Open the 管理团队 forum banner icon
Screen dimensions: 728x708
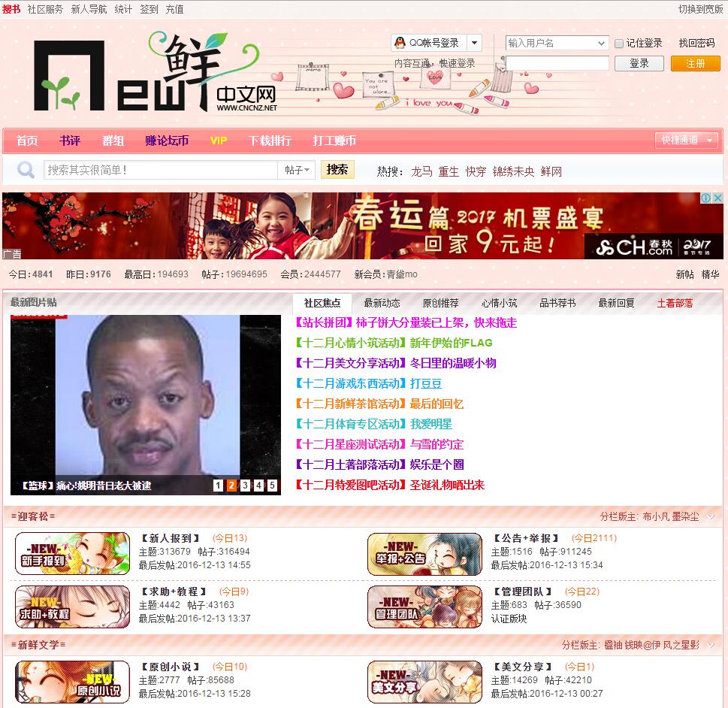click(424, 607)
